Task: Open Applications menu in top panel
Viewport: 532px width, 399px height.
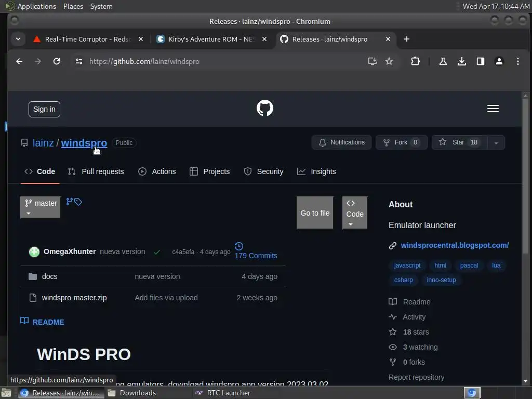Action: [x=37, y=6]
